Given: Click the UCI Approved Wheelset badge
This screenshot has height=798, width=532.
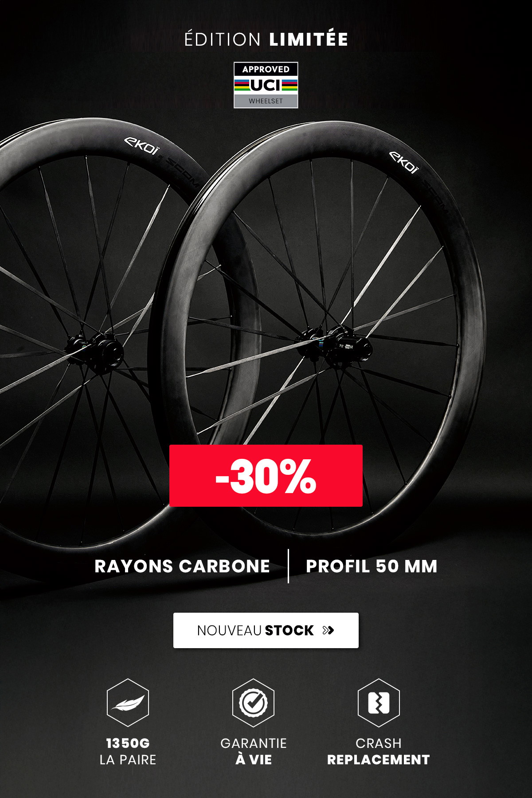Looking at the screenshot, I should click(x=266, y=85).
